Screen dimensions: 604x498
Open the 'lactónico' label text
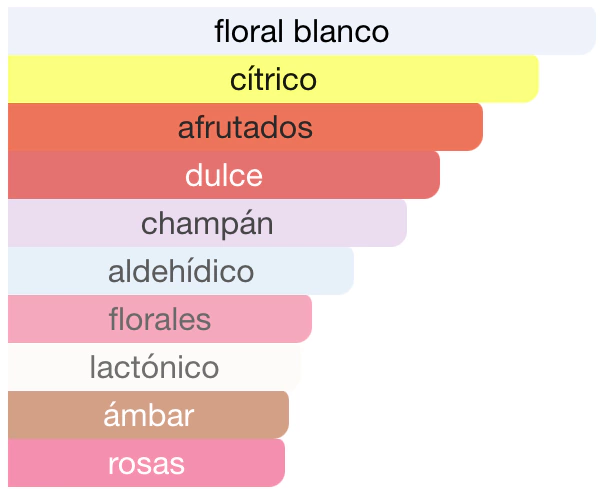pos(154,367)
